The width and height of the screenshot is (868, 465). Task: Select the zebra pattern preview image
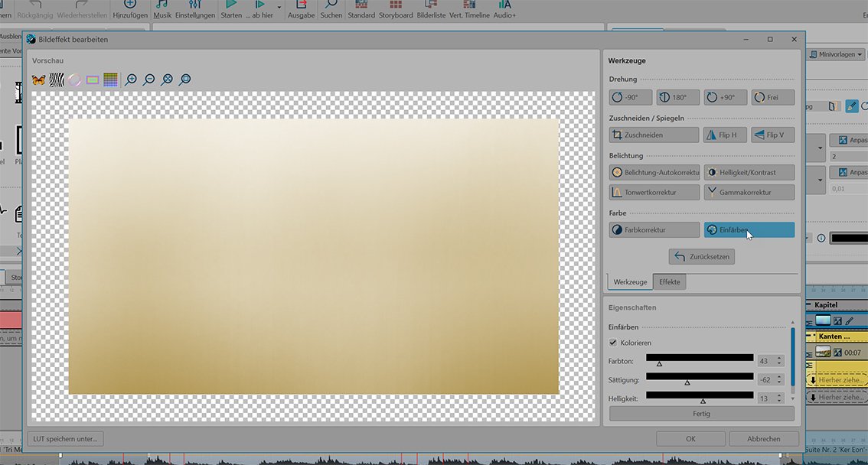pos(57,80)
